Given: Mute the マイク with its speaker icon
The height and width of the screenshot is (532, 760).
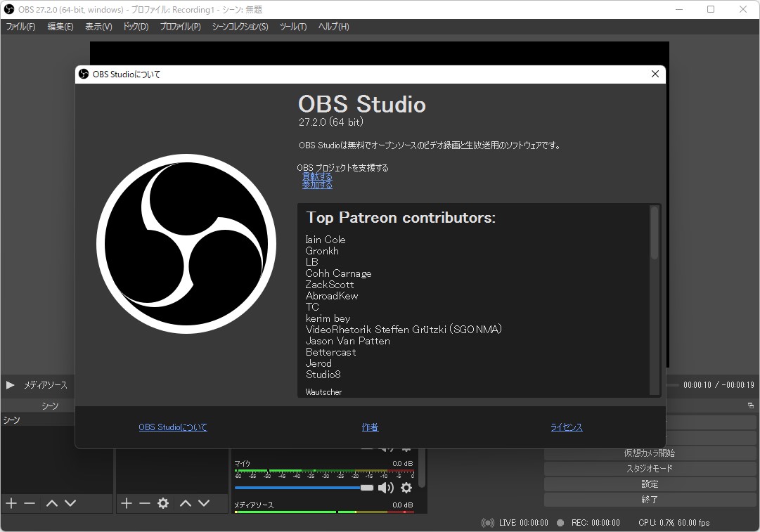Looking at the screenshot, I should click(386, 487).
